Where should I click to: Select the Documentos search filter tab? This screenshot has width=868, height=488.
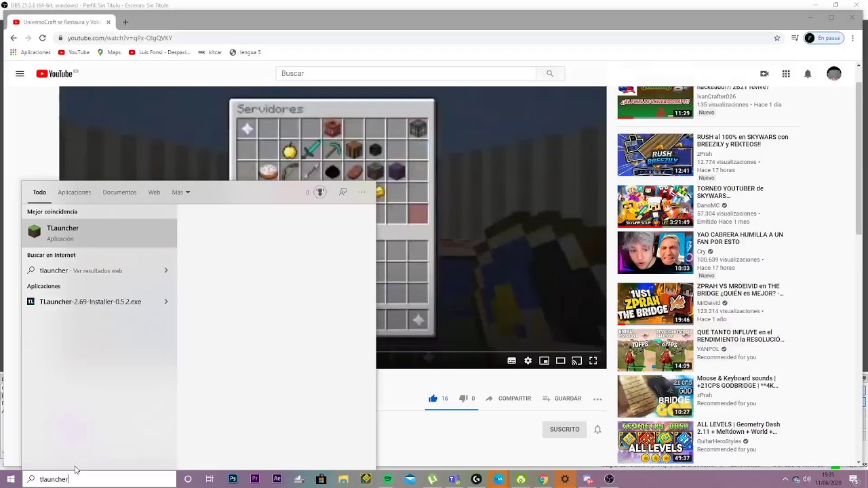(x=119, y=192)
